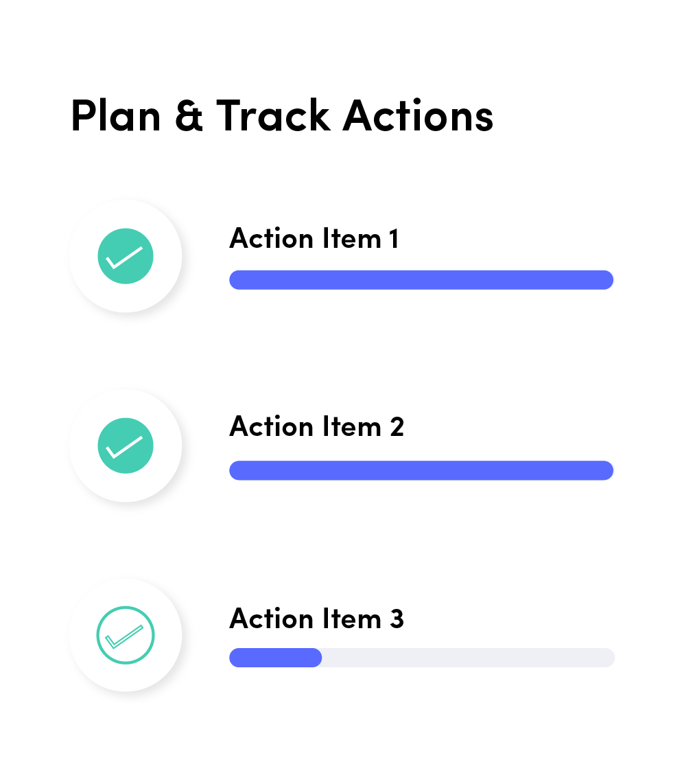Screen dimensions: 684x784
Task: Click the "Action Item 3" label
Action: click(316, 619)
